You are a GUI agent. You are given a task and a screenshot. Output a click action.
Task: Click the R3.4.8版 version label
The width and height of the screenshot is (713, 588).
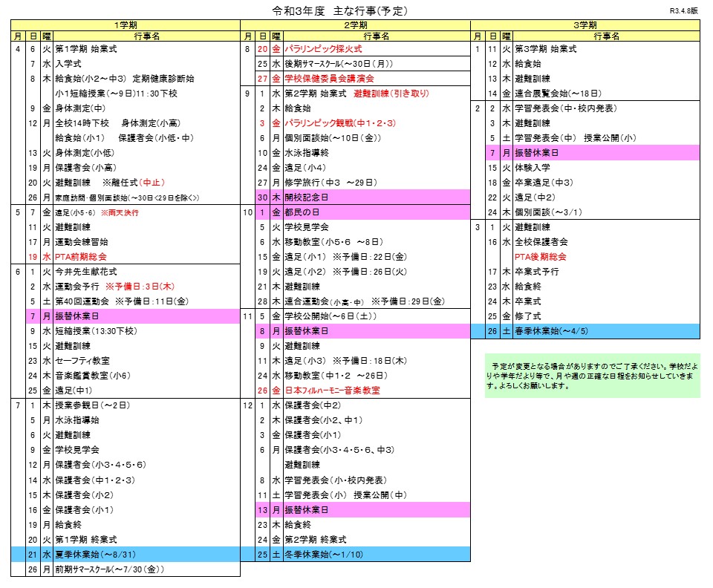pos(684,12)
